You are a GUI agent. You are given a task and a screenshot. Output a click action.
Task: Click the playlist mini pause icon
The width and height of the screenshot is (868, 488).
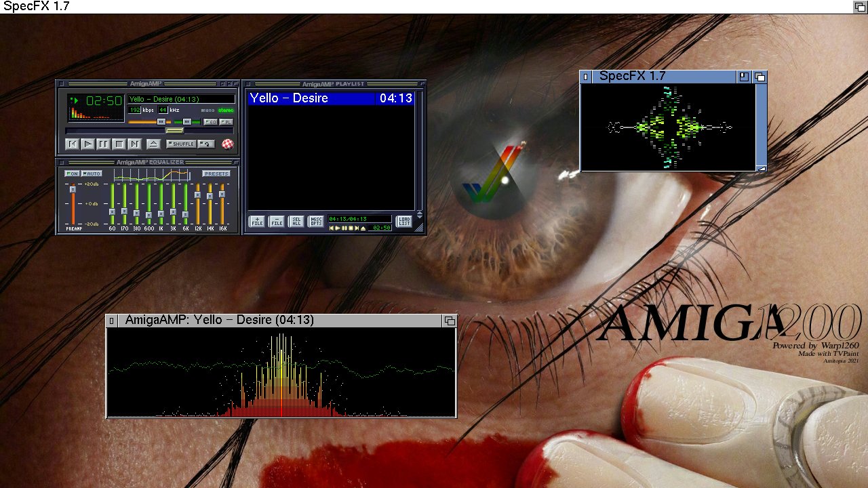tap(344, 228)
